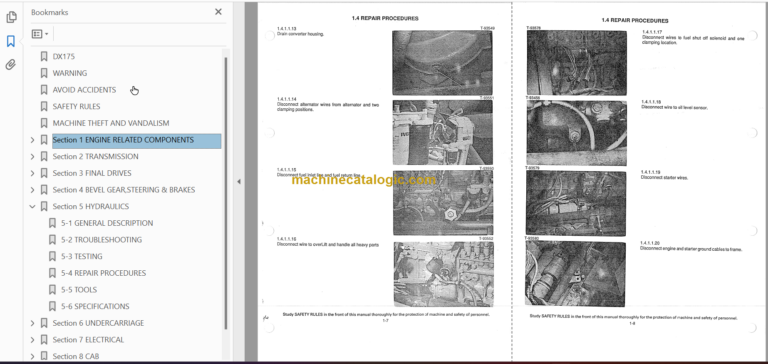Expand the Section 6 UNDERCARRIAGE chevron
The width and height of the screenshot is (768, 364).
click(32, 323)
